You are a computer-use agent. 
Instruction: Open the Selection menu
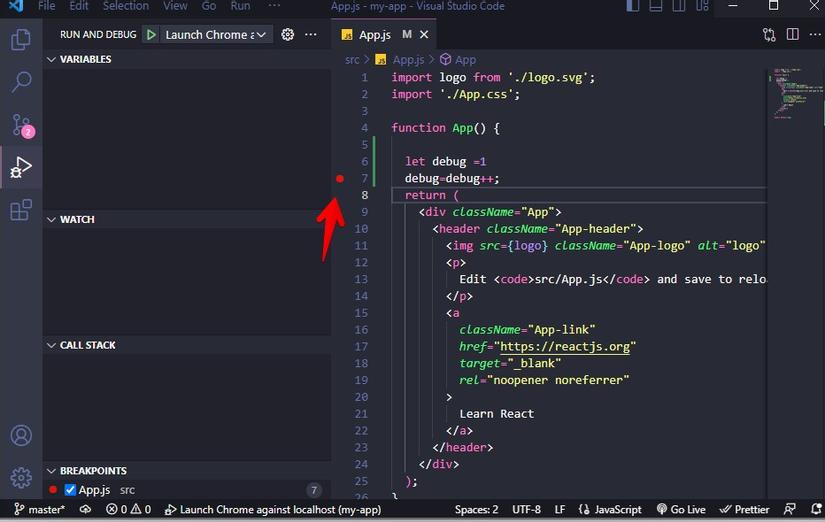click(125, 6)
